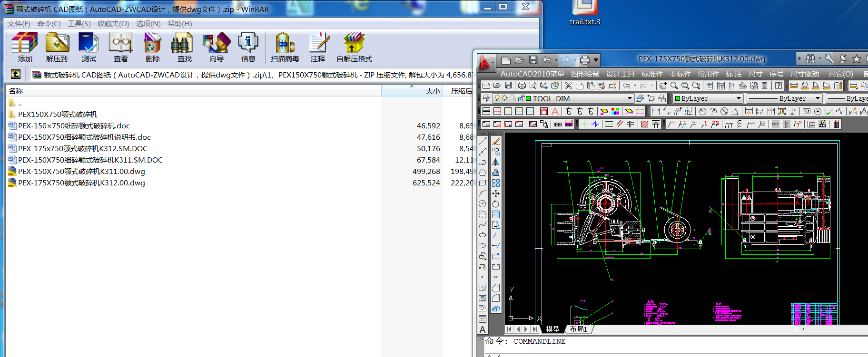Click the multicolor palette icon in AutoCAD toolbar
This screenshot has height=357, width=868.
coord(615,111)
